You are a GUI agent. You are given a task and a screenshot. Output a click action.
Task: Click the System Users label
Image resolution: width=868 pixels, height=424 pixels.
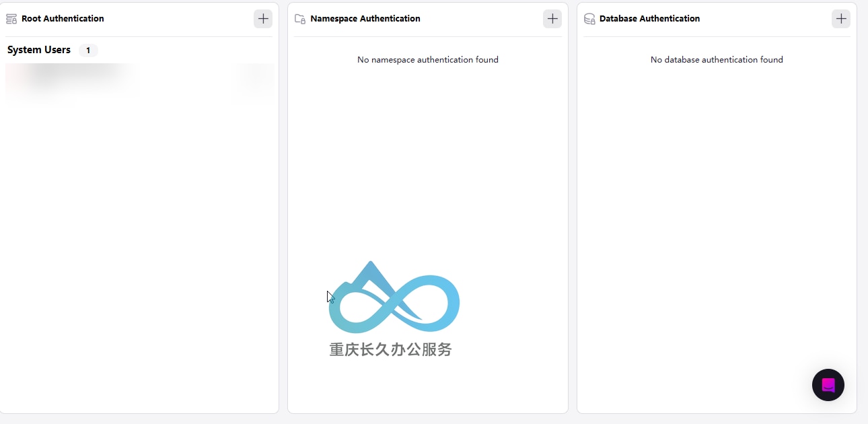click(39, 50)
